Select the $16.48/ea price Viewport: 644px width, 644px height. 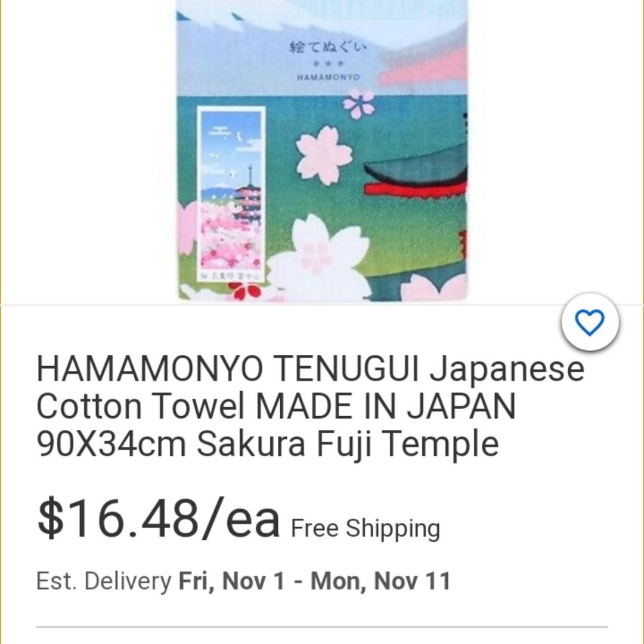coord(157,518)
